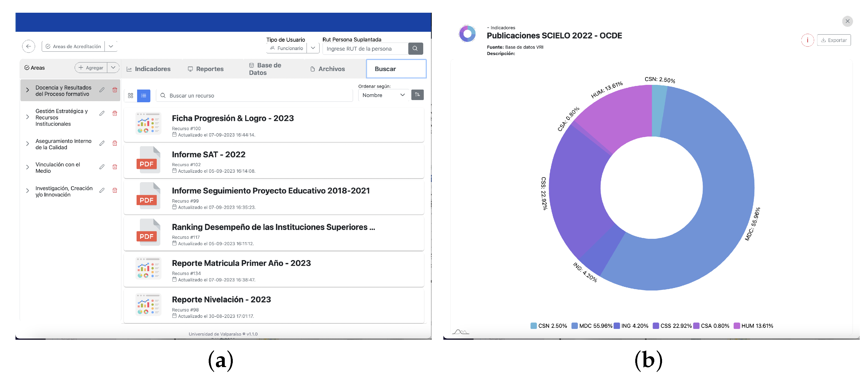This screenshot has height=377, width=868.
Task: Edit Docencia y Resultados area pencil
Action: [x=102, y=90]
